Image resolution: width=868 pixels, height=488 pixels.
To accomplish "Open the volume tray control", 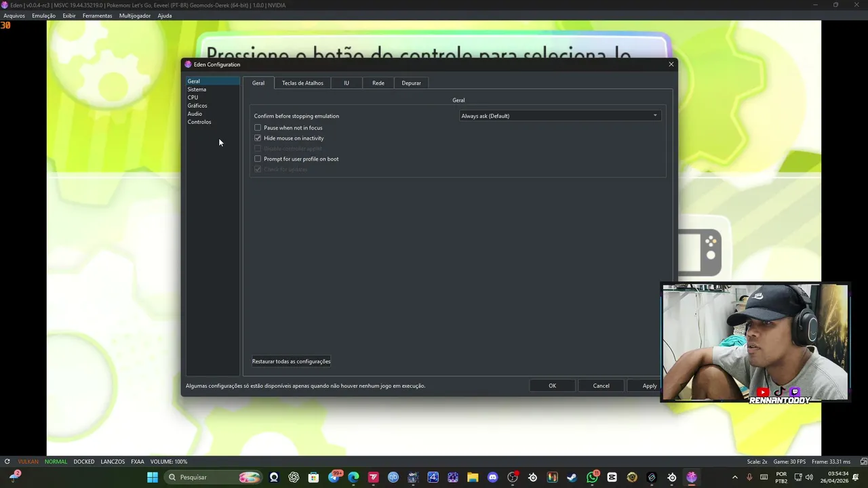I will pyautogui.click(x=809, y=477).
